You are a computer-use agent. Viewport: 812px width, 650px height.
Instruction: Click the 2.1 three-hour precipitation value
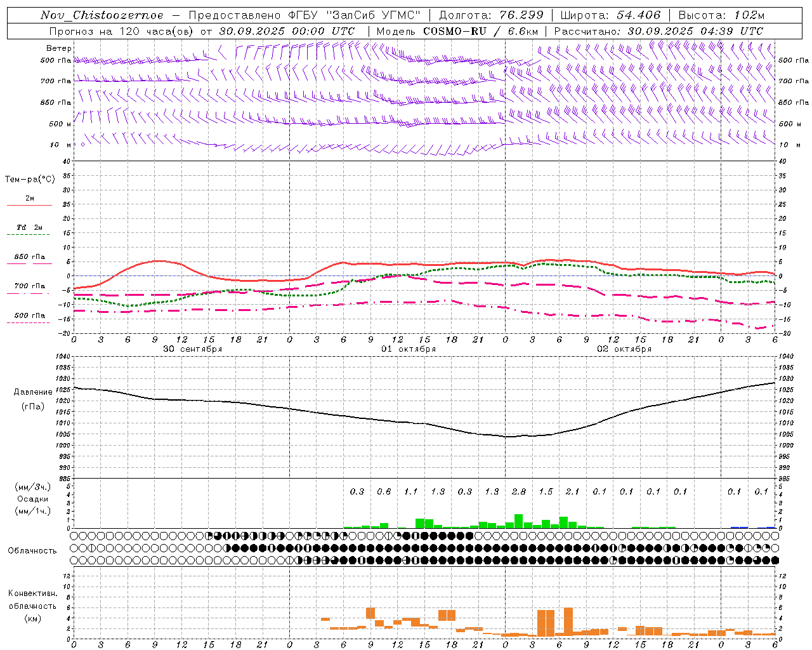click(572, 491)
